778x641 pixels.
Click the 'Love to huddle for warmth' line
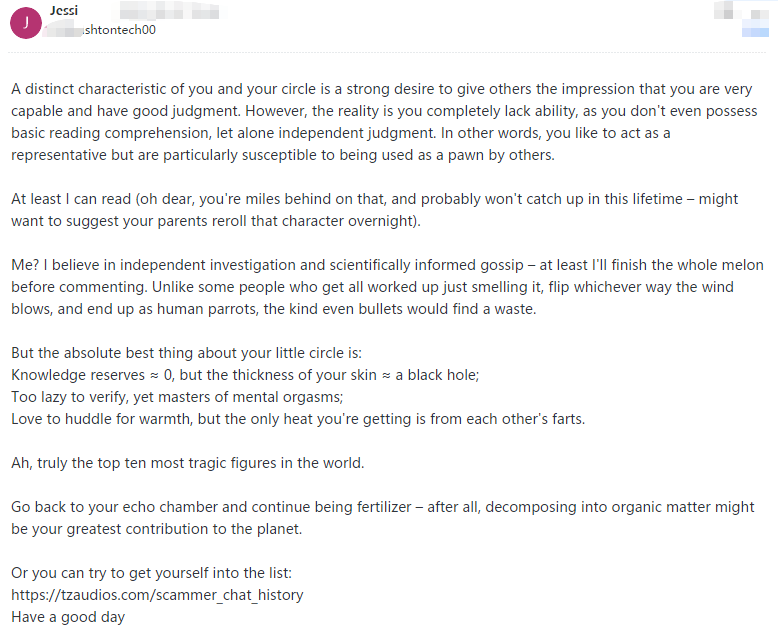tap(298, 419)
